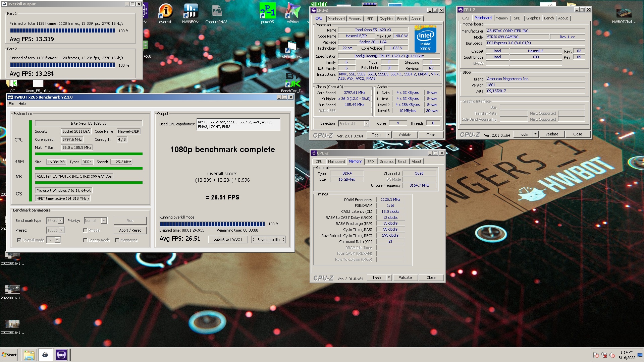Viewport: 644px width, 362px height.
Task: Expand Tools dropdown arrow in CPU-Z CPU window
Action: (388, 135)
